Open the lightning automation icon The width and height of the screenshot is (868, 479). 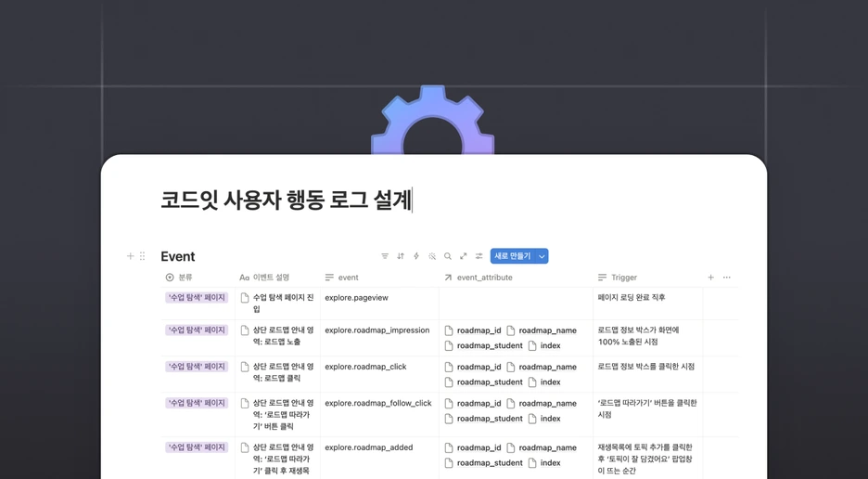tap(416, 256)
